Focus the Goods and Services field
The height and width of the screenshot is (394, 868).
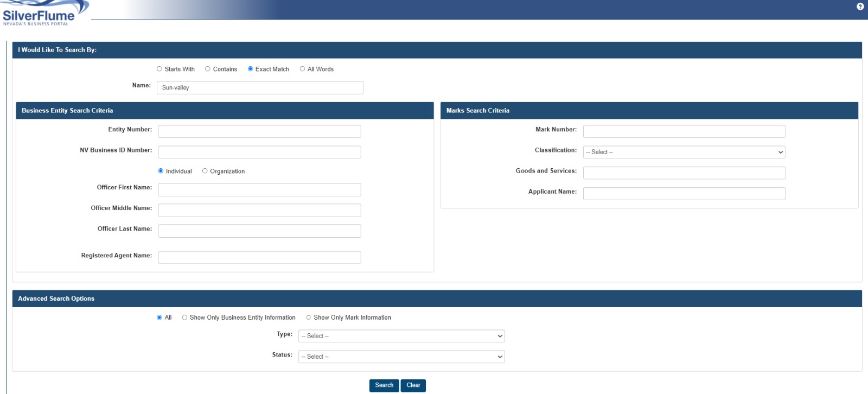coord(684,173)
